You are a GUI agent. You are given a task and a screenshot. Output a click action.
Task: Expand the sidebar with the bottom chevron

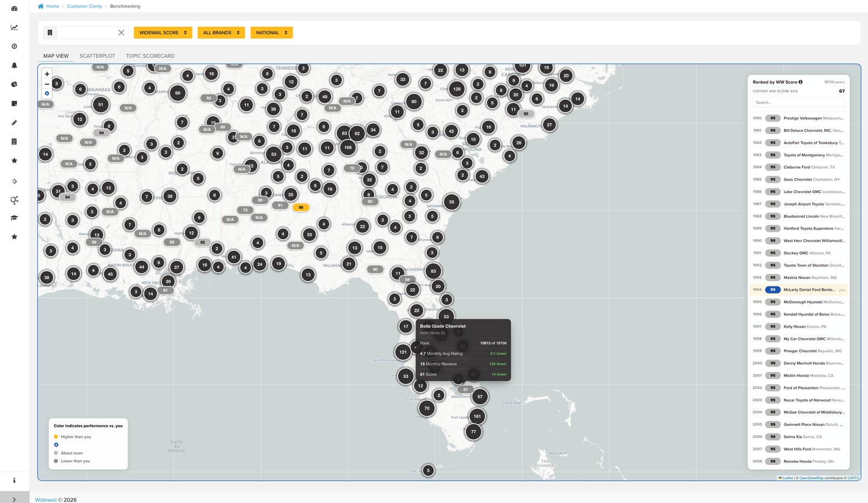click(14, 499)
